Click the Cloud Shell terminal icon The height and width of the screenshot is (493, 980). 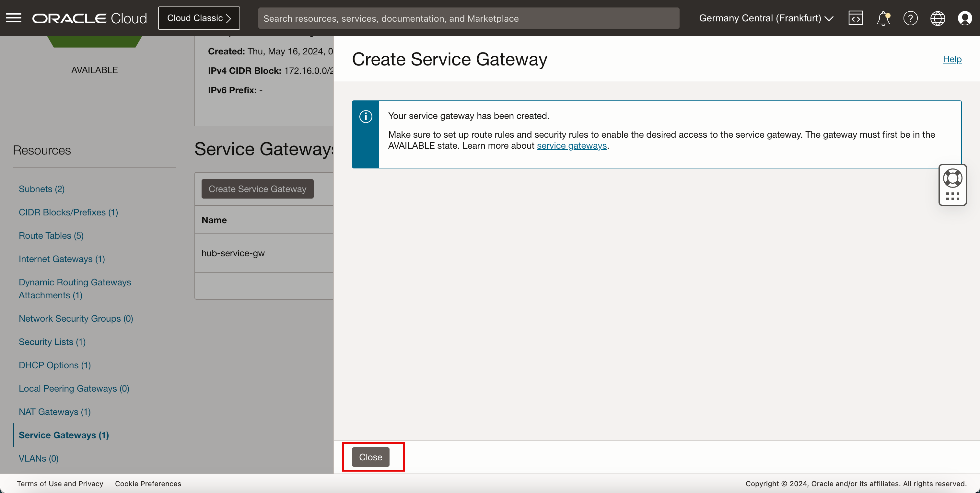click(x=856, y=17)
